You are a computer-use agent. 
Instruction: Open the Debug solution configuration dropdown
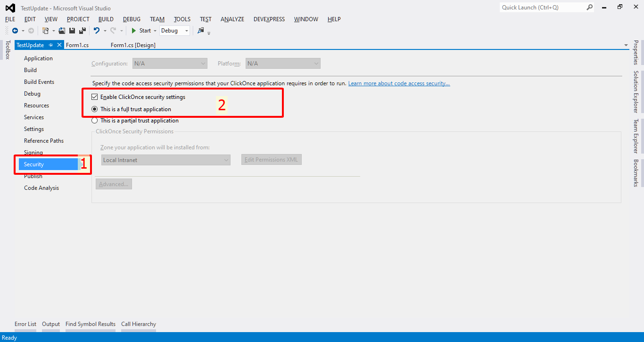click(x=174, y=31)
